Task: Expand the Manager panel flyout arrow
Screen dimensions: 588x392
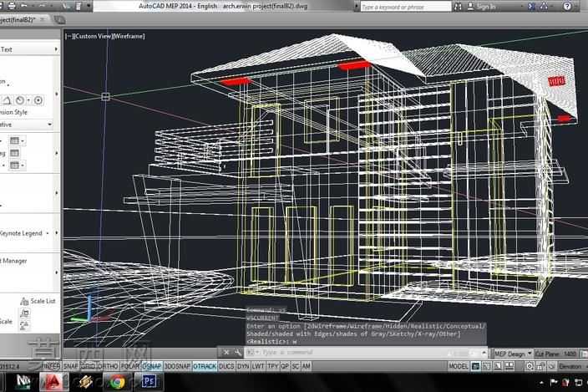Action: pos(57,272)
